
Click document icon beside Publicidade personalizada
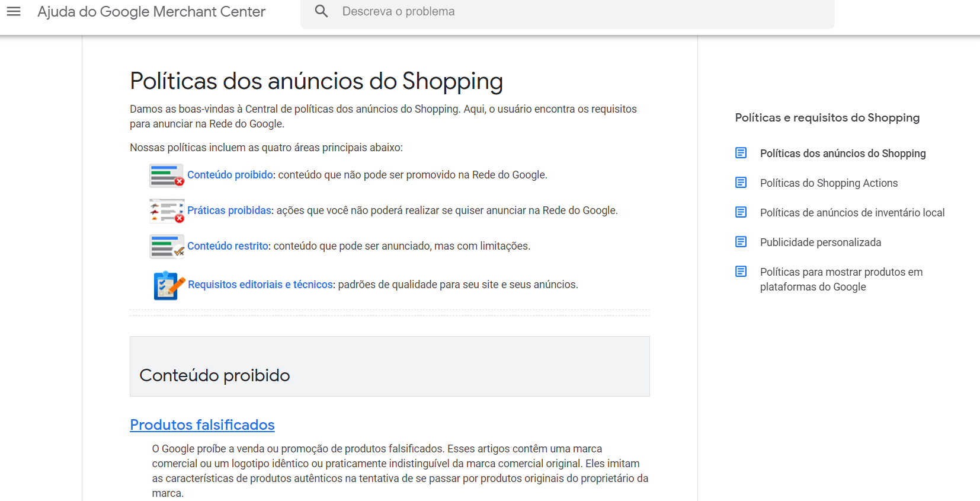tap(741, 242)
